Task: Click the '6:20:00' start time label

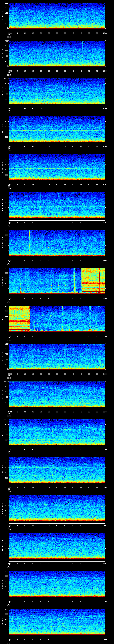Action: (x=9, y=260)
